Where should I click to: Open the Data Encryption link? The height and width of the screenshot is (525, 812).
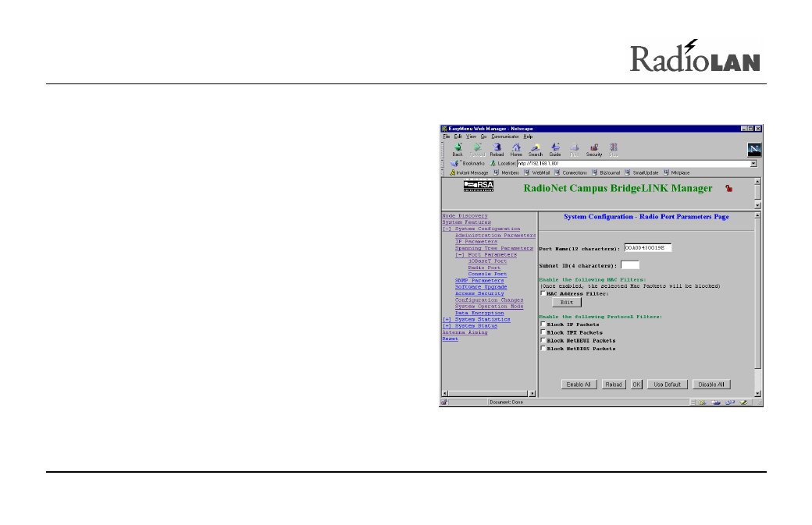pos(479,313)
